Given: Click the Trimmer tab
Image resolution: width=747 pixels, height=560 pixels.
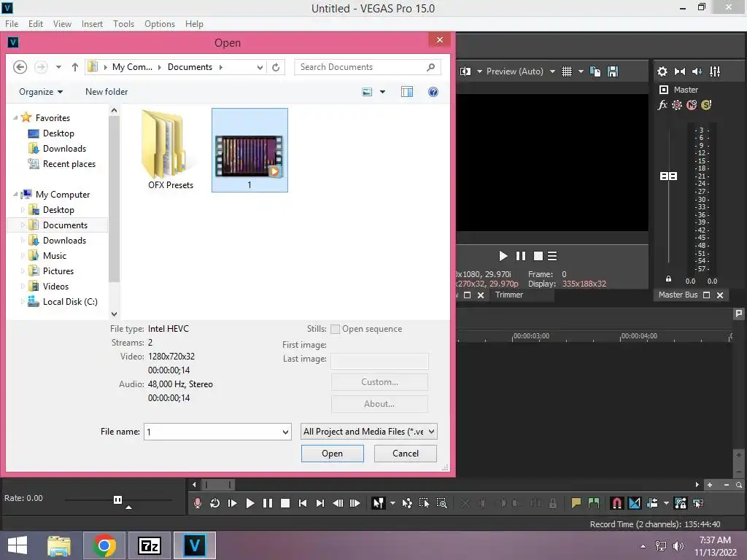Looking at the screenshot, I should [508, 295].
